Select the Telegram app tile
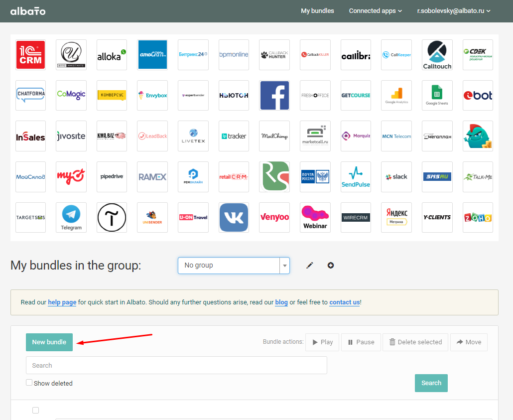Image resolution: width=513 pixels, height=420 pixels. tap(71, 217)
